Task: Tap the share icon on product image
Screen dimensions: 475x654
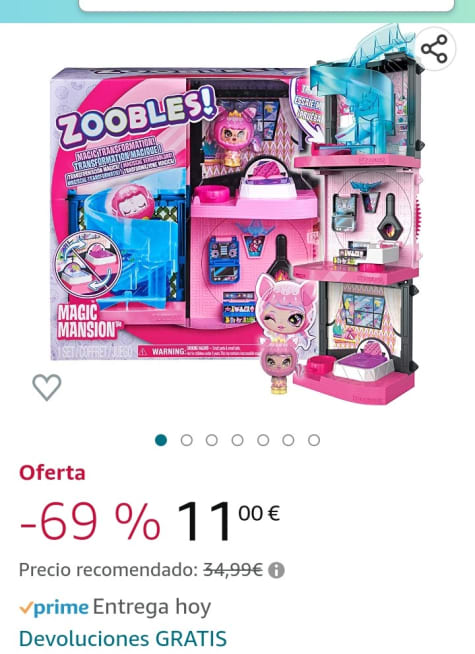Action: click(x=434, y=49)
